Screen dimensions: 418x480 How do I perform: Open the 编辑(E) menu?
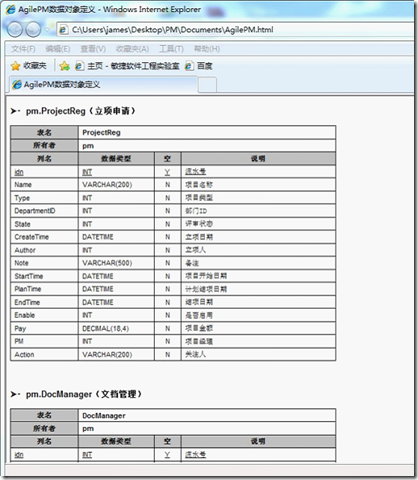(x=58, y=49)
